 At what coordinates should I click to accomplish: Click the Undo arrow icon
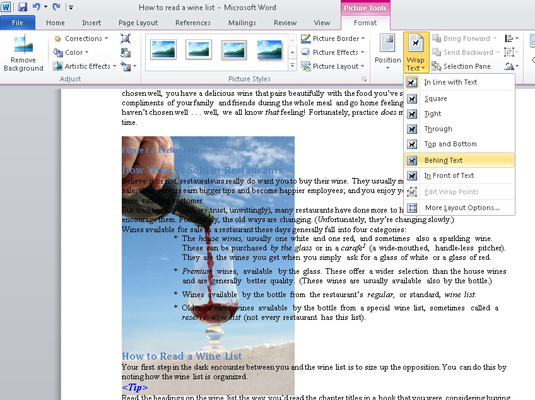pos(37,6)
